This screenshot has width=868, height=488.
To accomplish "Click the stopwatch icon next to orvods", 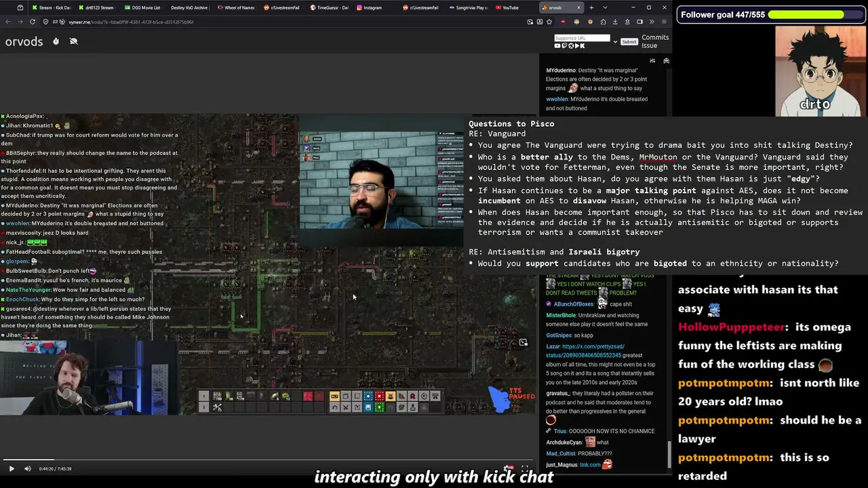I will pos(56,41).
